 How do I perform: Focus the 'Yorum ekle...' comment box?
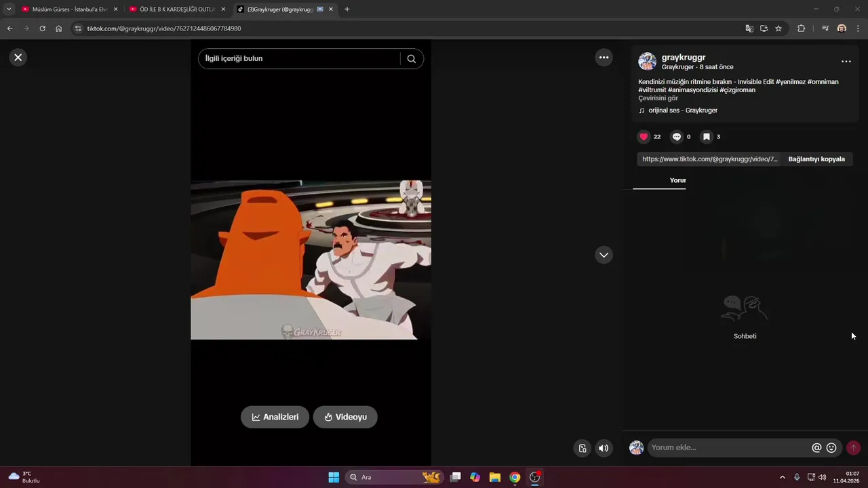point(729,447)
